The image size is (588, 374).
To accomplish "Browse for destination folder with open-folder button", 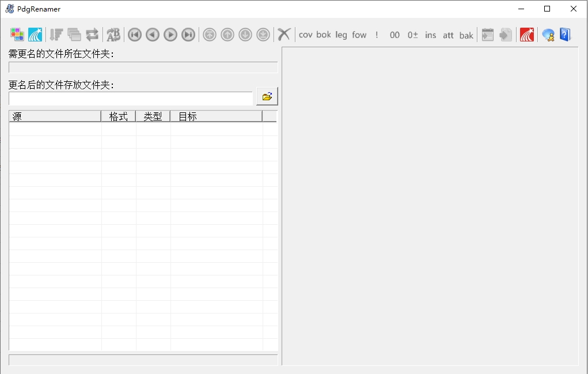I will (267, 96).
